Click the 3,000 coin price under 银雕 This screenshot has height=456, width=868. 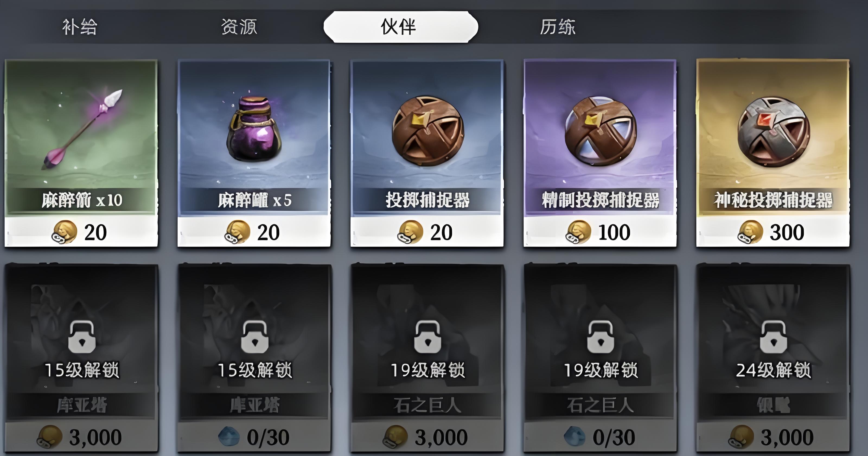coord(773,437)
